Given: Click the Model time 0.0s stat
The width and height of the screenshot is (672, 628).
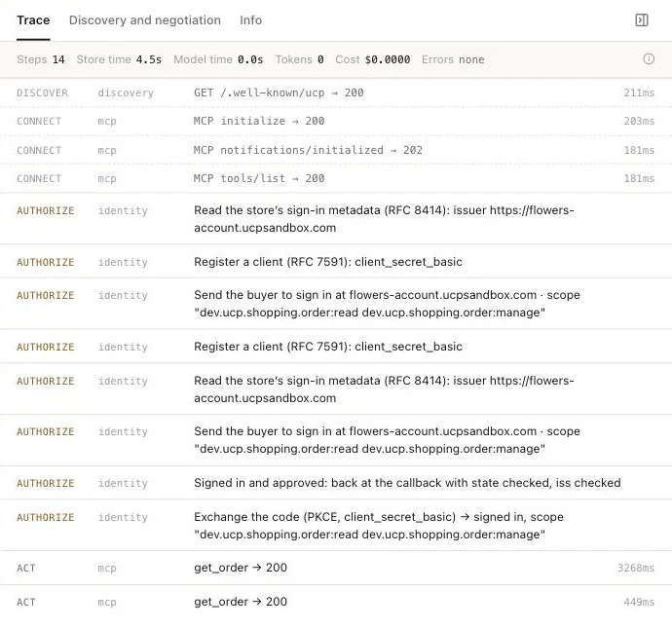Looking at the screenshot, I should [218, 59].
